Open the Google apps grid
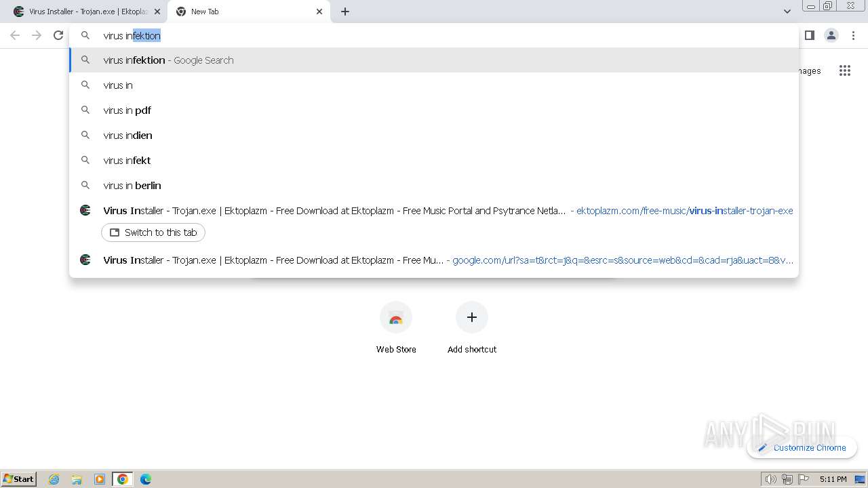This screenshot has width=868, height=488. pyautogui.click(x=844, y=70)
